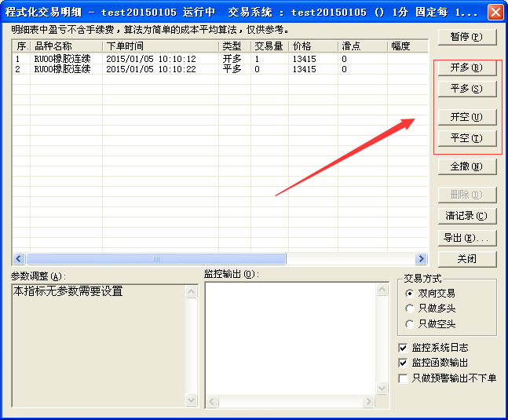Image resolution: width=508 pixels, height=420 pixels.
Task: Click the 暂停(P) pause button
Action: click(467, 37)
